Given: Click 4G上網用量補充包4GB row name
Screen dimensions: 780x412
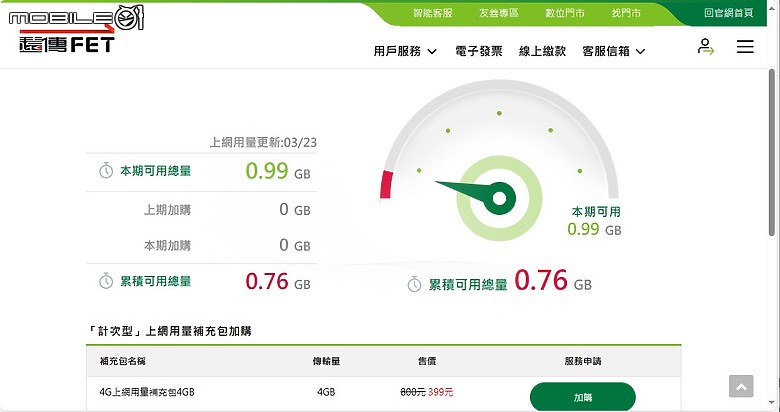Looking at the screenshot, I should tap(147, 392).
